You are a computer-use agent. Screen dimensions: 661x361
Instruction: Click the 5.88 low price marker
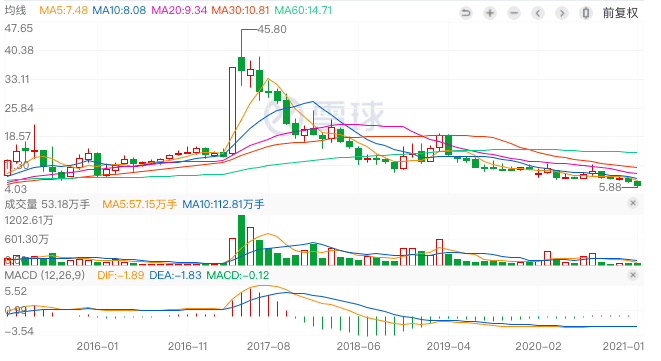610,187
